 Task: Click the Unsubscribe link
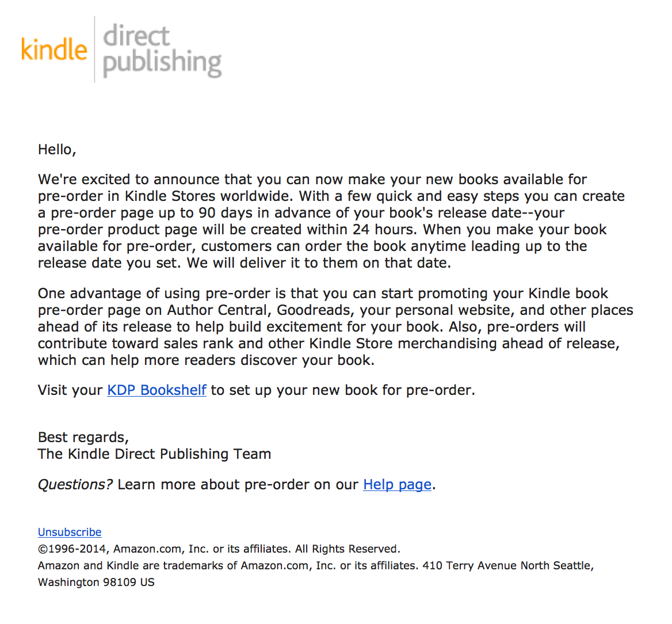point(70,532)
